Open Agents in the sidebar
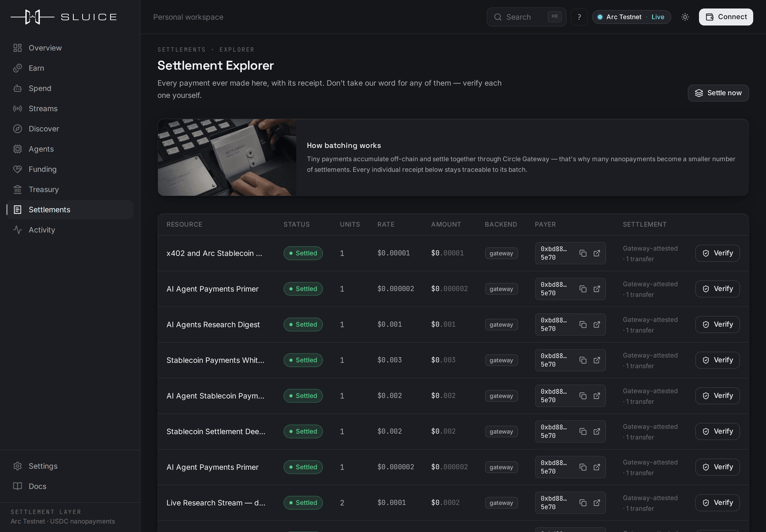766x532 pixels. [x=70, y=149]
